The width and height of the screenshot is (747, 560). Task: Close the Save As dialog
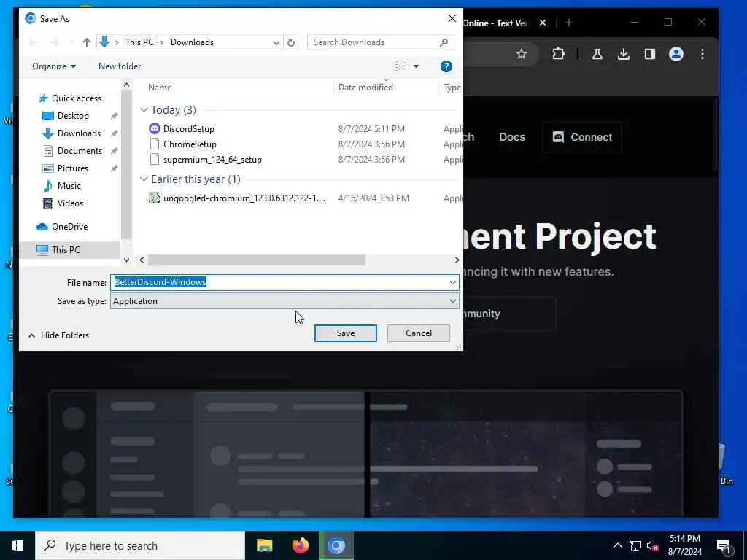point(452,18)
